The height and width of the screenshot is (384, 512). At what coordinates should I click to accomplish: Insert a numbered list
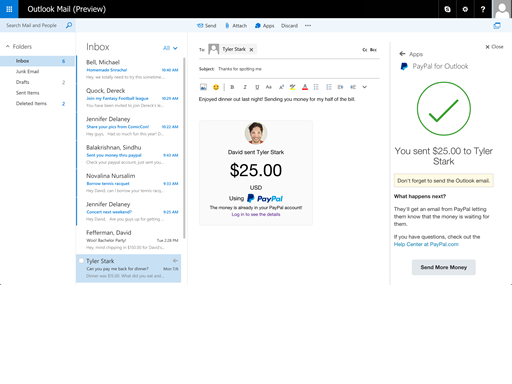pos(329,87)
